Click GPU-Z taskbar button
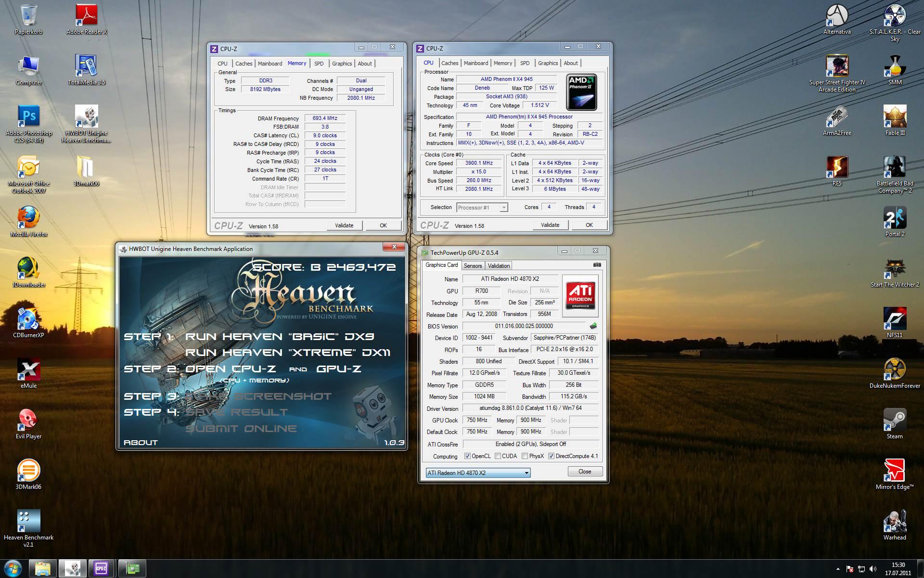924x578 pixels. 132,569
